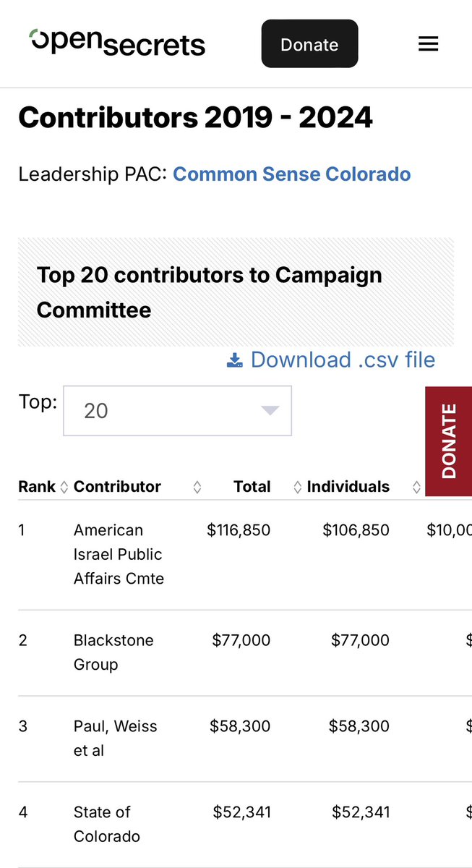The height and width of the screenshot is (868, 472).
Task: Select the Paul, Weiss et al row
Action: tap(115, 738)
